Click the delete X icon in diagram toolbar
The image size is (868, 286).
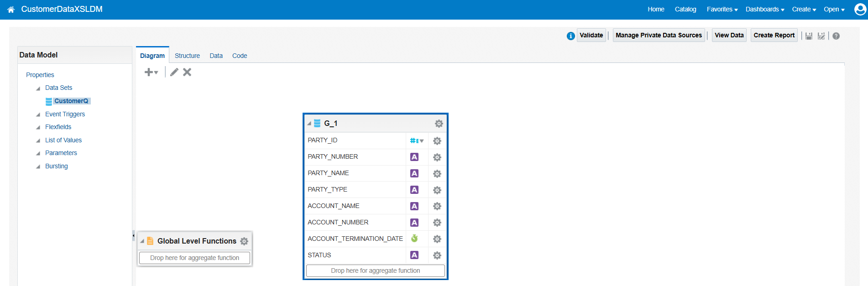point(187,72)
